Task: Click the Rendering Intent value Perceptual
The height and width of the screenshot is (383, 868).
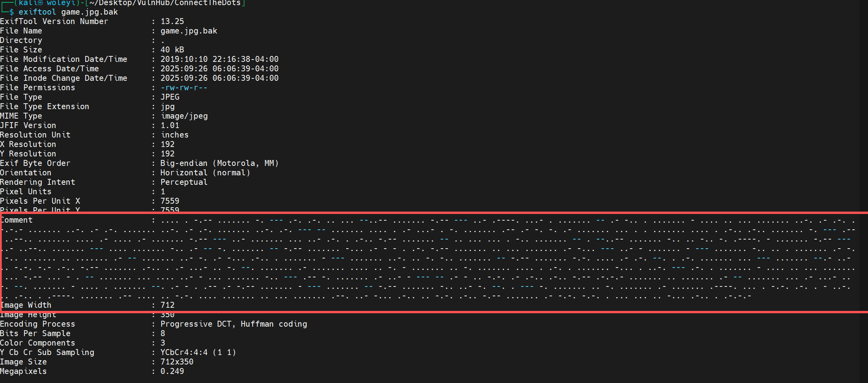Action: pos(184,182)
